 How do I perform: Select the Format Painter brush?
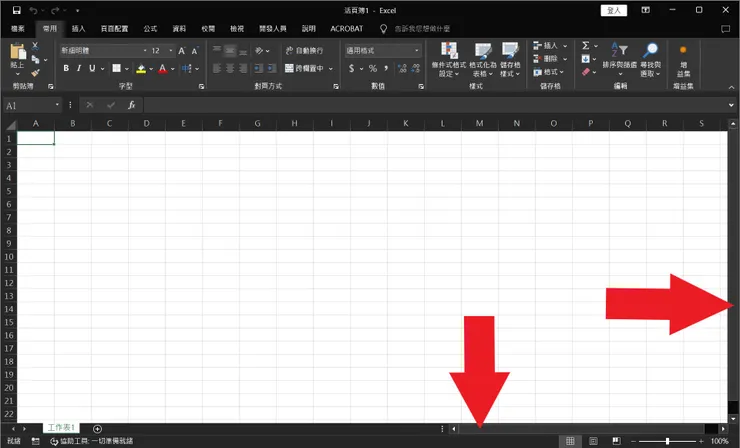tap(35, 72)
